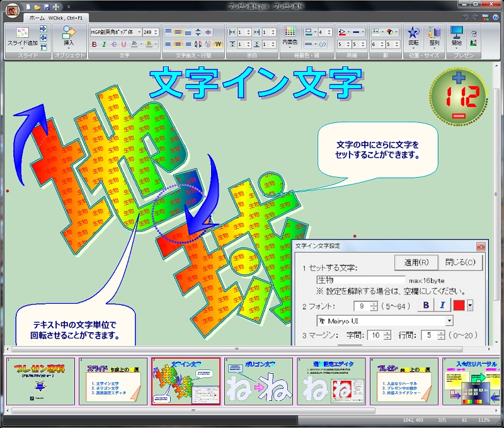
Task: Open the HGP創英角ポップ体 font dropdown
Action: tap(138, 32)
